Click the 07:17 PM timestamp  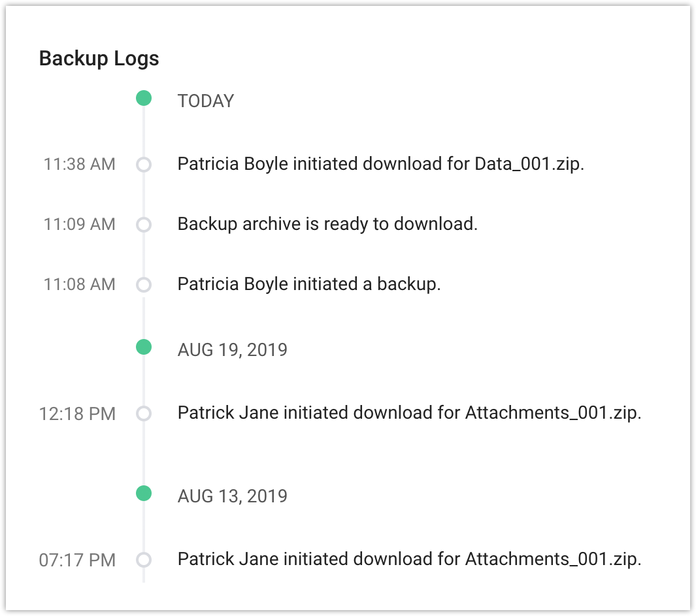tap(78, 560)
